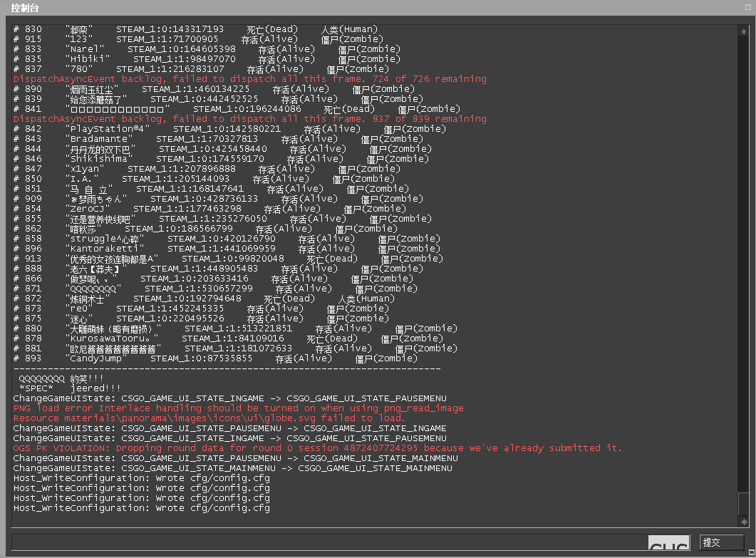Click the DispatchAsyncEvent 837 of 839 error line
756x558 pixels.
coord(250,119)
